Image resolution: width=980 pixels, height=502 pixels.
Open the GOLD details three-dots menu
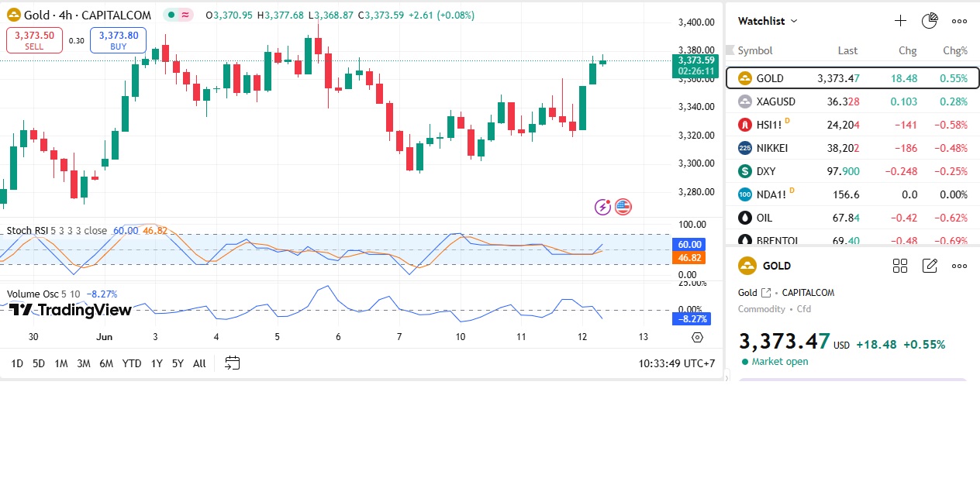click(959, 266)
